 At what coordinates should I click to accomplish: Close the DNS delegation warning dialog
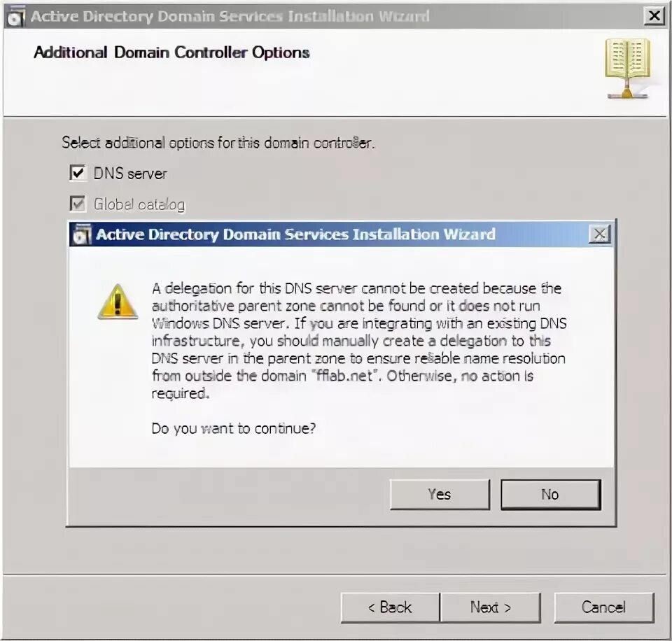tap(600, 234)
